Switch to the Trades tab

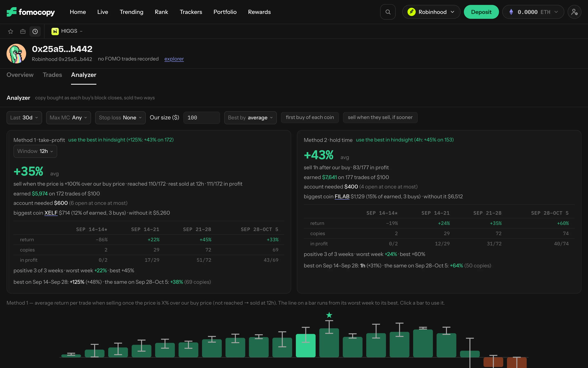(x=52, y=75)
